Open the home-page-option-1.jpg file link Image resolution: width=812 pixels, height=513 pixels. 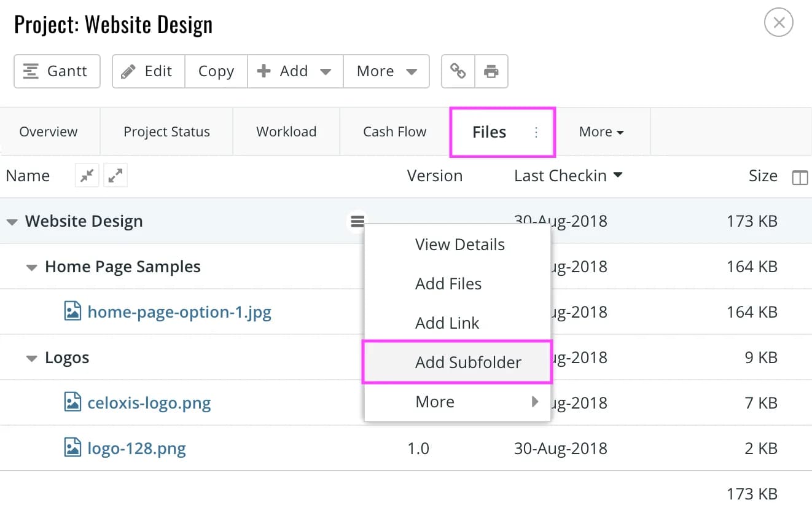[179, 312]
